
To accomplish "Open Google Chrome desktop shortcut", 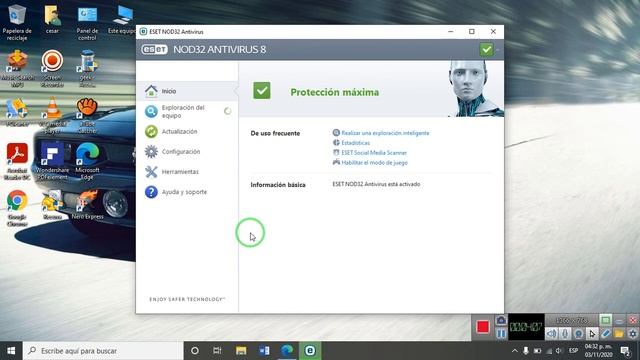I will (17, 209).
